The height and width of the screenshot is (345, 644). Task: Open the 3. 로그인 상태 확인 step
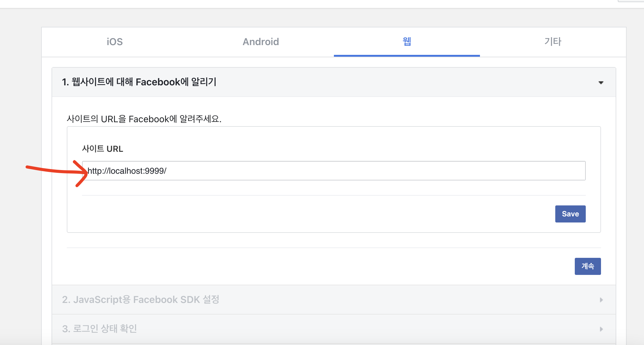tap(99, 329)
